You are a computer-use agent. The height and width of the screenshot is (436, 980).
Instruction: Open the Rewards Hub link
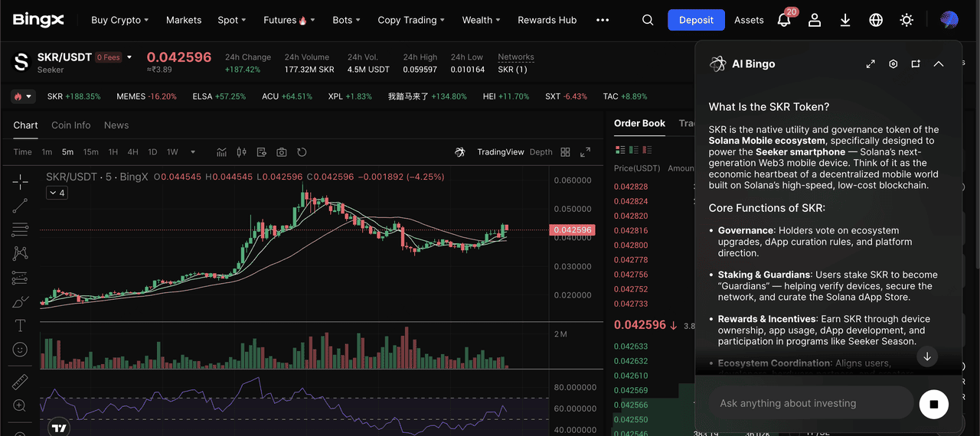[547, 21]
